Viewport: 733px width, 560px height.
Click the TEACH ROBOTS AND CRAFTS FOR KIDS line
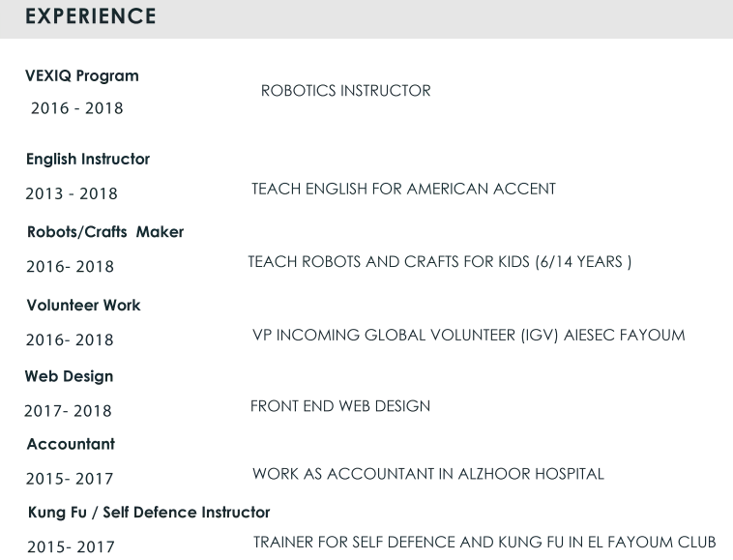pos(440,262)
